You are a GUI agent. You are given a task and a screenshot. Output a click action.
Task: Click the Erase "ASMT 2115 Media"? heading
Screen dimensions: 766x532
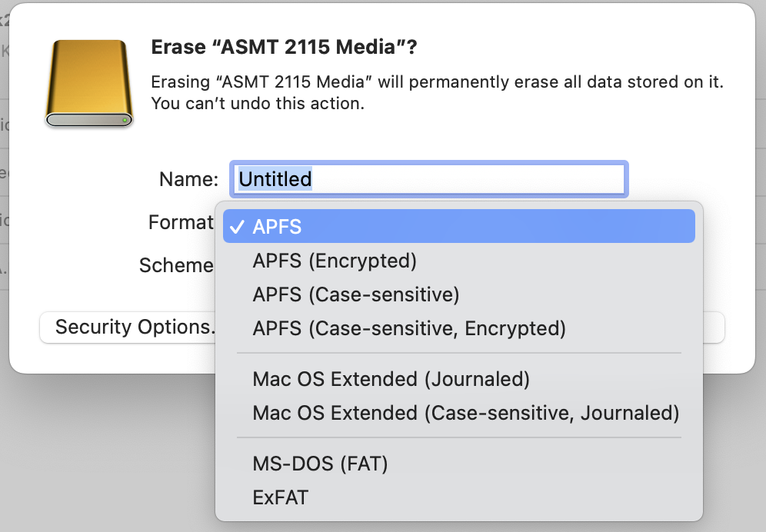(284, 48)
